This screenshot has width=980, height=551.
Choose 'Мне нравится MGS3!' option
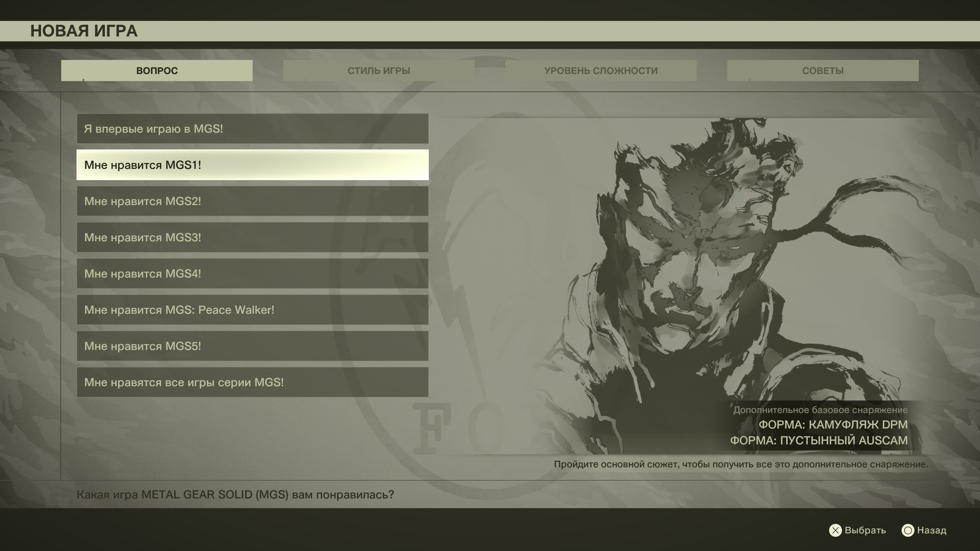[252, 237]
